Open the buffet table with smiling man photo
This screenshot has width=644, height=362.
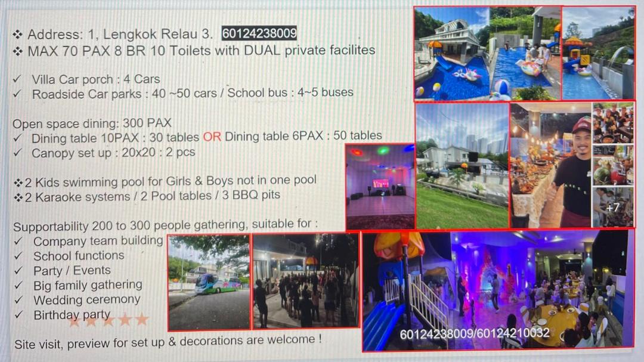click(551, 165)
